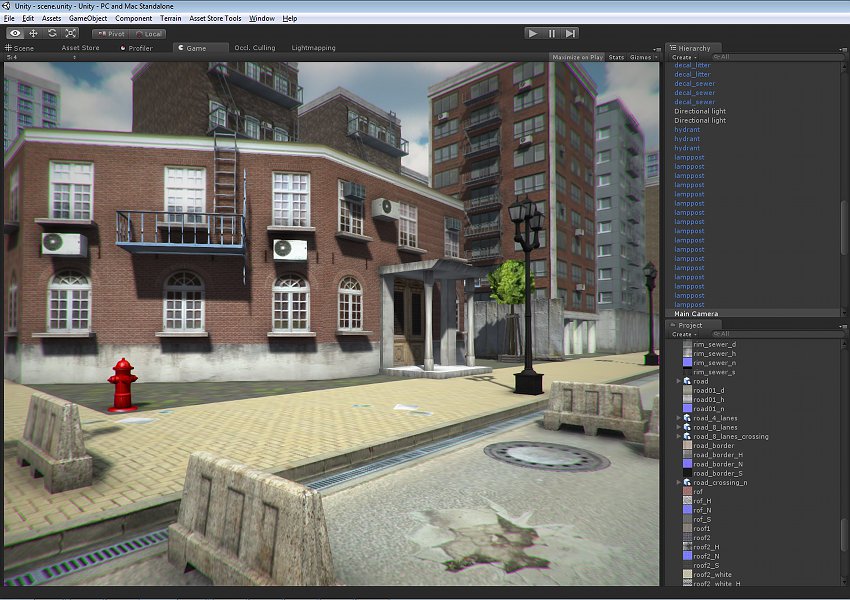Screen dimensions: 850x600
Task: Open the Component menu
Action: (x=133, y=18)
